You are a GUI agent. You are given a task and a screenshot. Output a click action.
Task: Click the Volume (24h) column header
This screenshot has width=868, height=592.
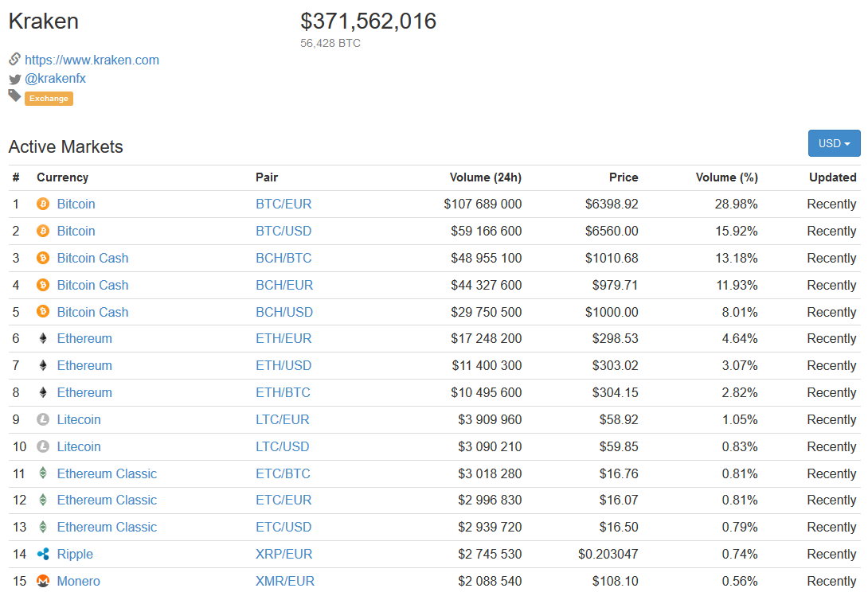click(x=486, y=177)
